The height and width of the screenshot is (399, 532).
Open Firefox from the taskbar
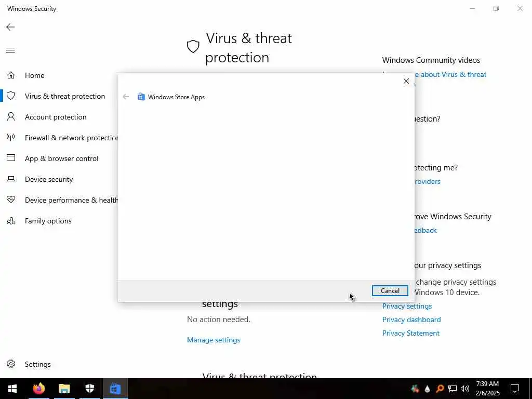pyautogui.click(x=38, y=389)
